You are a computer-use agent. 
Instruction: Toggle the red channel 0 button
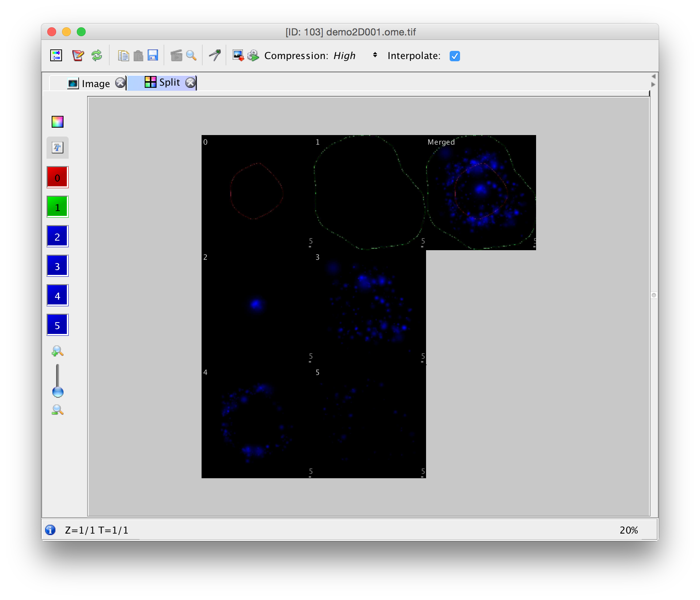click(x=58, y=177)
